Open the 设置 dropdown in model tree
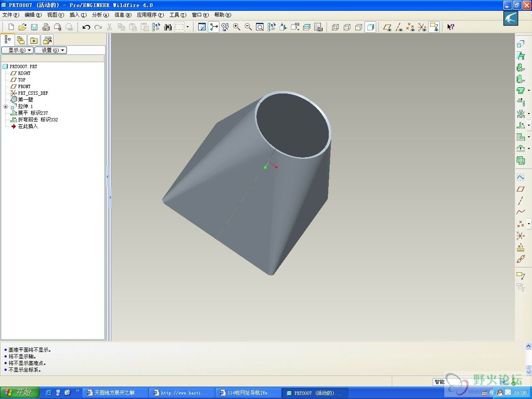This screenshot has width=532, height=399. click(x=51, y=50)
